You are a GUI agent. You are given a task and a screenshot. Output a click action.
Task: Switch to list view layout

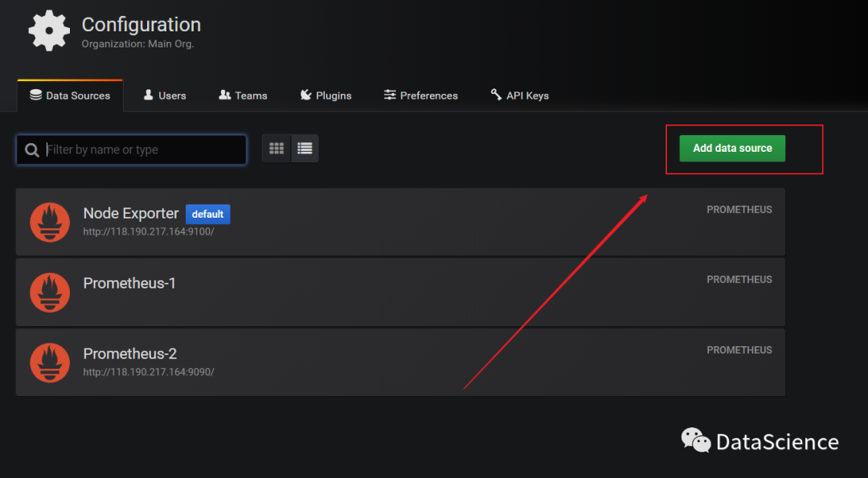coord(305,149)
